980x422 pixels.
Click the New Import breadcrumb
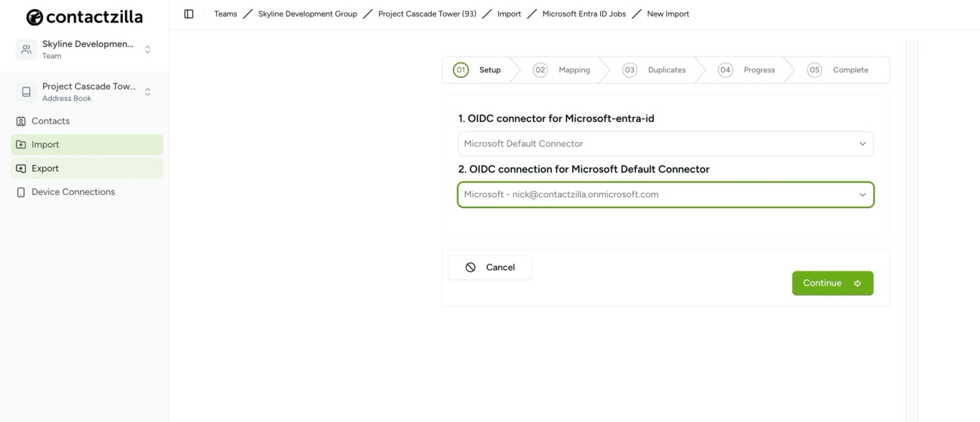point(668,13)
